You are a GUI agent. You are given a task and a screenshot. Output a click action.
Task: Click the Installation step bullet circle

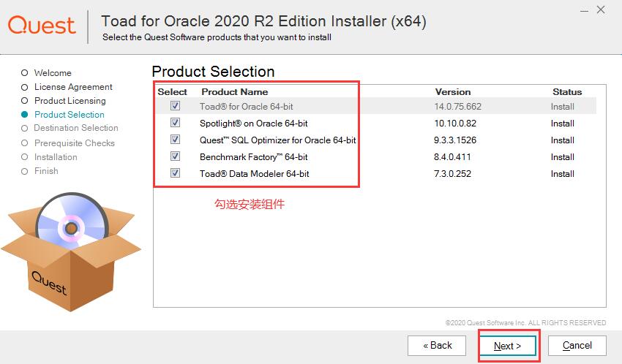(25, 157)
